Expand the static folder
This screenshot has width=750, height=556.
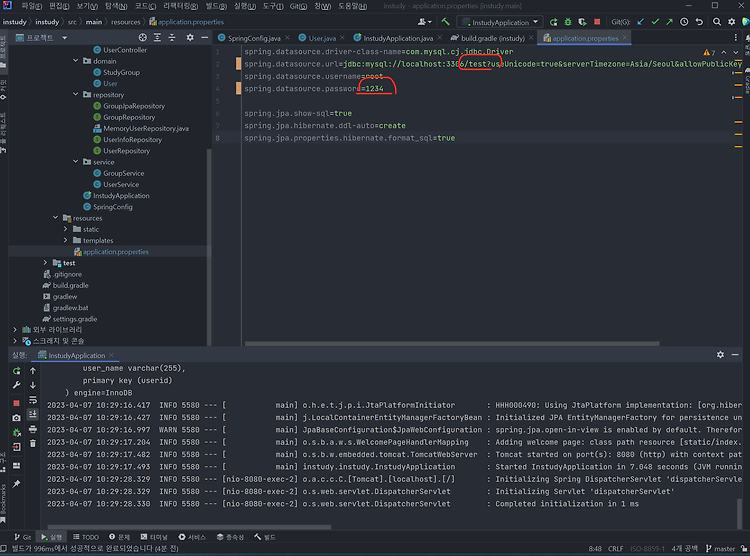click(66, 229)
